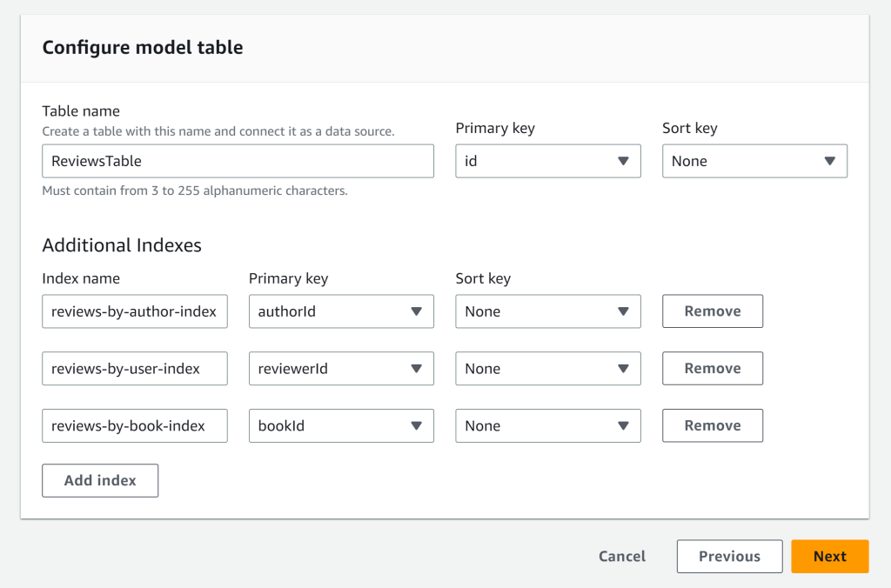Click the reviews-by-book-index name field
Image resolution: width=891 pixels, height=588 pixels.
tap(134, 425)
